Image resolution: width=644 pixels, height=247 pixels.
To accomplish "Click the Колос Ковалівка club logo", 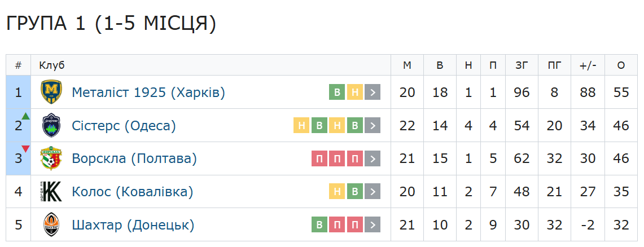I will (x=51, y=192).
